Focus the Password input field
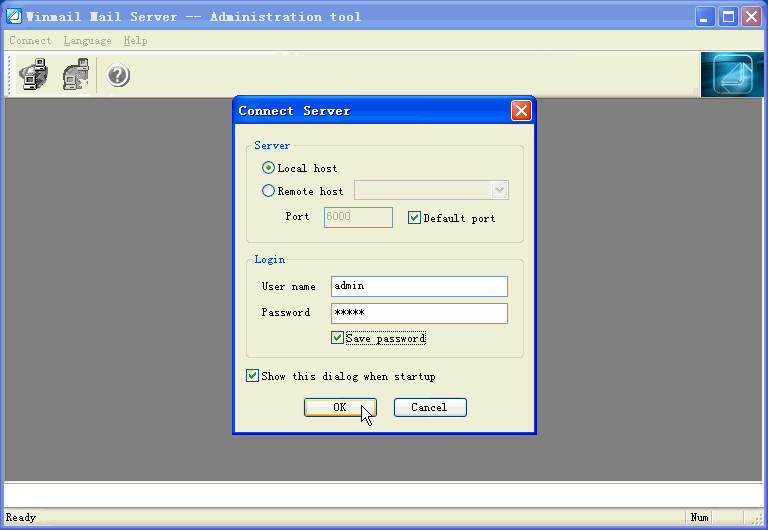This screenshot has height=530, width=768. (419, 313)
